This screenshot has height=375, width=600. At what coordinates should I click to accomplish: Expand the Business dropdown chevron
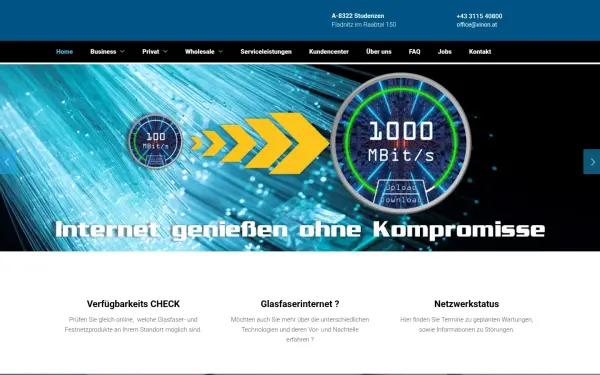[122, 52]
